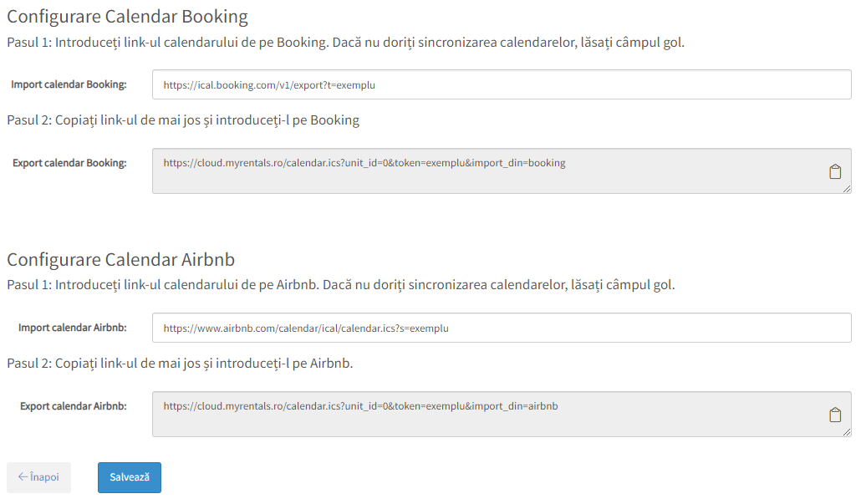Copy the Airbnb export link via clipboard icon
The height and width of the screenshot is (504, 861).
coord(834,415)
